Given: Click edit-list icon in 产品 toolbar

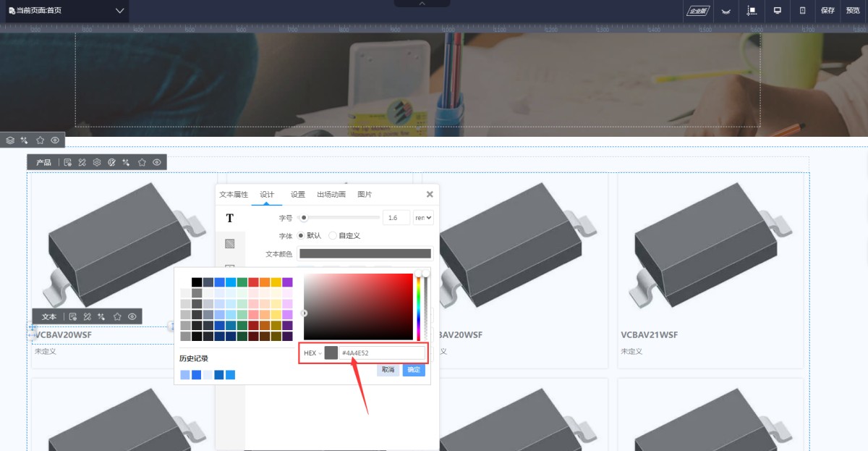Looking at the screenshot, I should click(67, 162).
